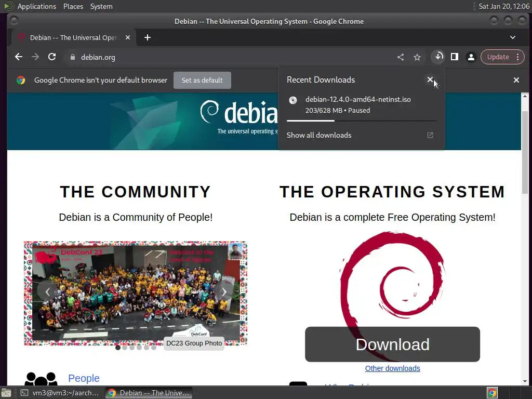Show next carousel photo arrow
532x399 pixels.
click(x=224, y=291)
